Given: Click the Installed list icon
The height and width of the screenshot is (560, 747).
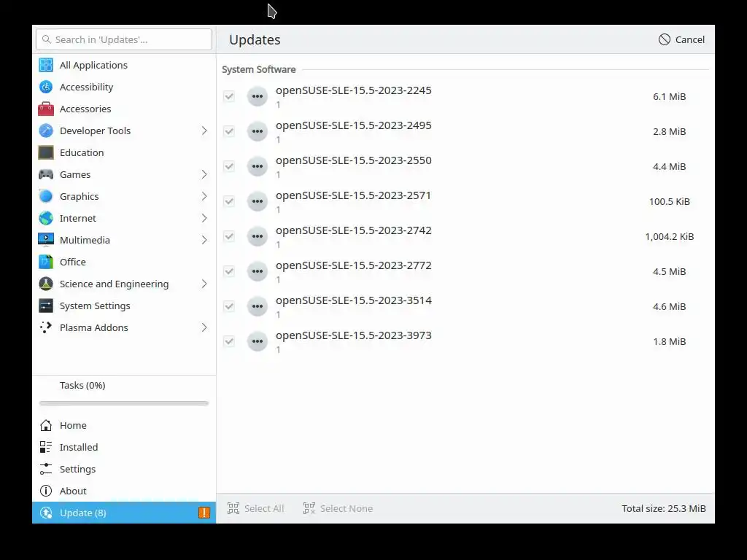Looking at the screenshot, I should (46, 447).
